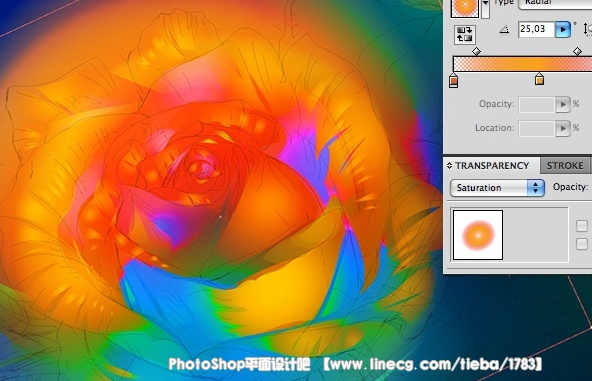
Task: Open the gradient presets dropdown arrow
Action: pos(486,8)
